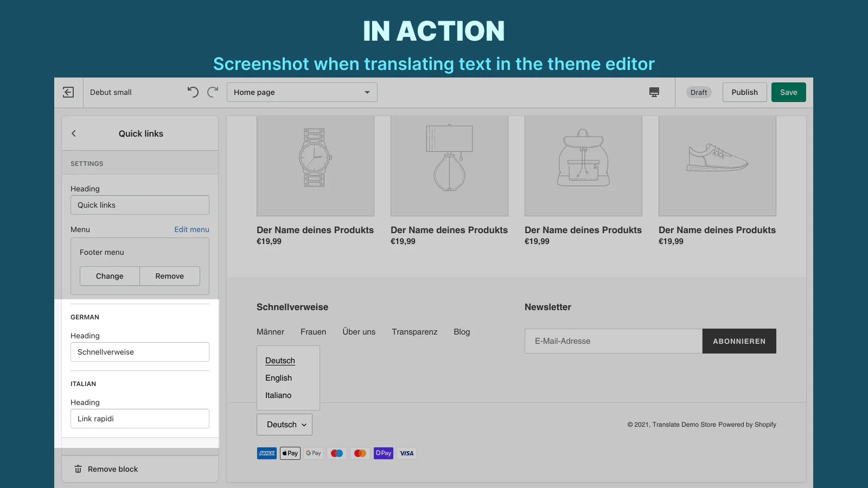This screenshot has height=488, width=868.
Task: Toggle the desktop preview monitor icon
Action: (654, 92)
